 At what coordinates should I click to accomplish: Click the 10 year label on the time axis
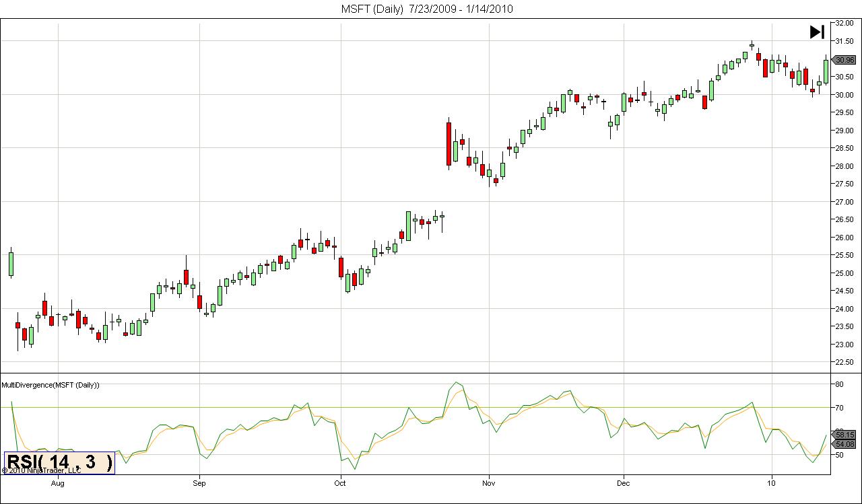tap(772, 482)
